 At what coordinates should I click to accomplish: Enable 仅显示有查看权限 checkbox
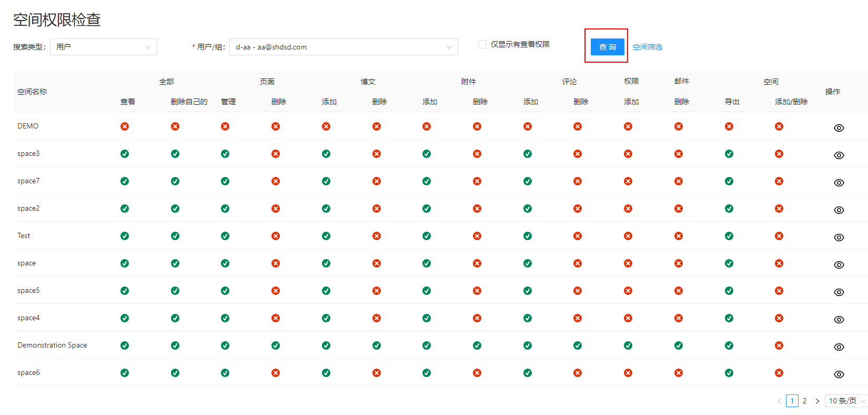click(482, 44)
